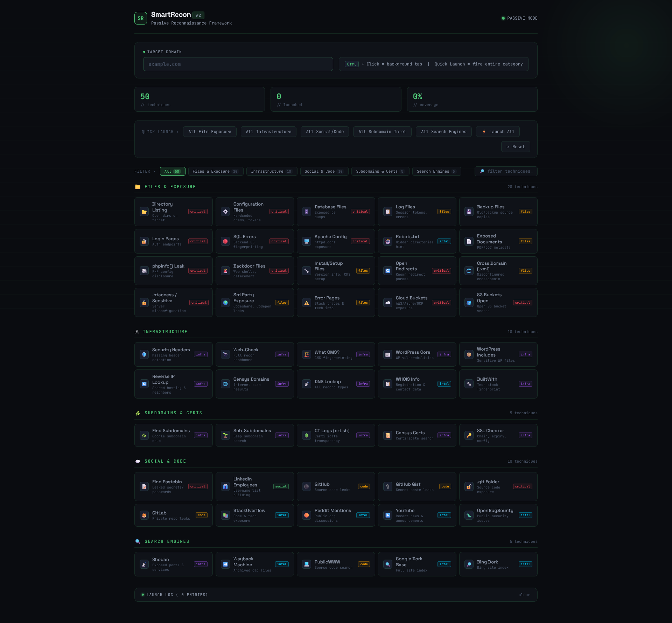Launch All Search Engines techniques
672x623 pixels.
[x=444, y=132]
